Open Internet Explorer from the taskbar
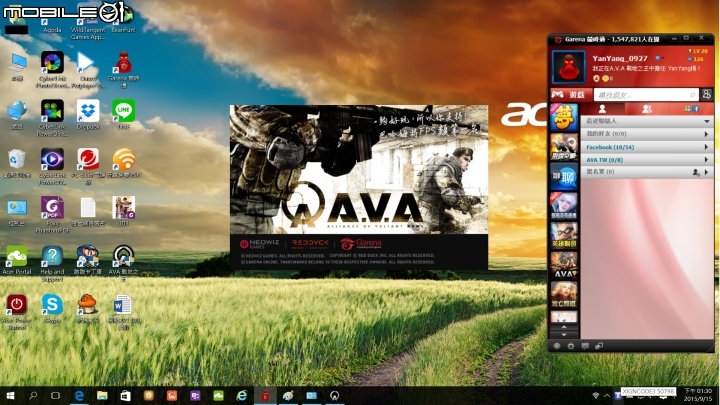The height and width of the screenshot is (405, 720). (242, 395)
